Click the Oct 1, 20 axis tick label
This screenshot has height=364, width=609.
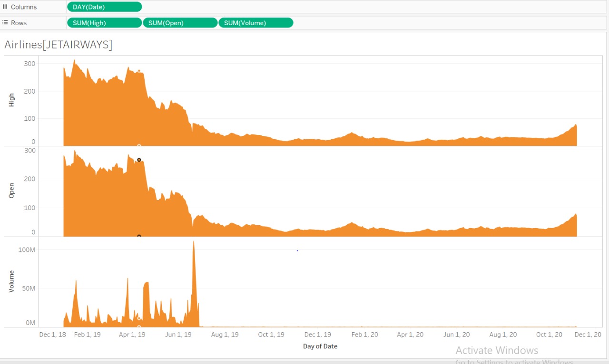549,335
